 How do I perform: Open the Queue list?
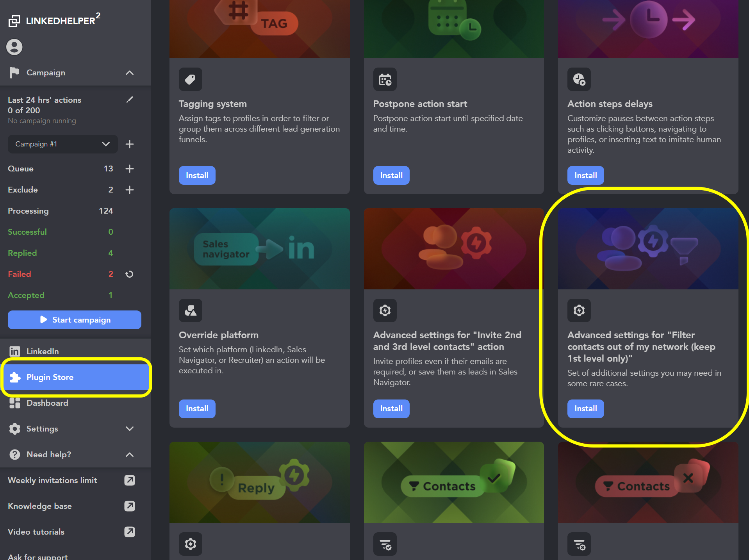tap(61, 169)
